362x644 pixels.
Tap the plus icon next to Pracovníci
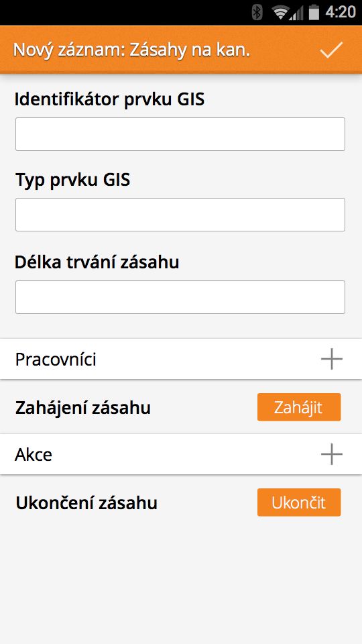pos(332,360)
